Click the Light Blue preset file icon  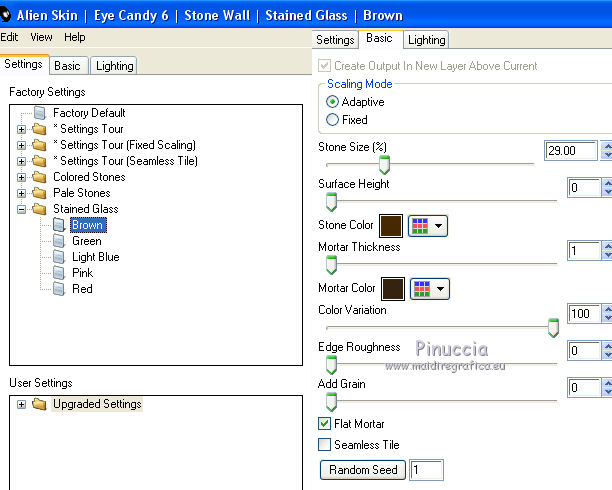[x=59, y=257]
